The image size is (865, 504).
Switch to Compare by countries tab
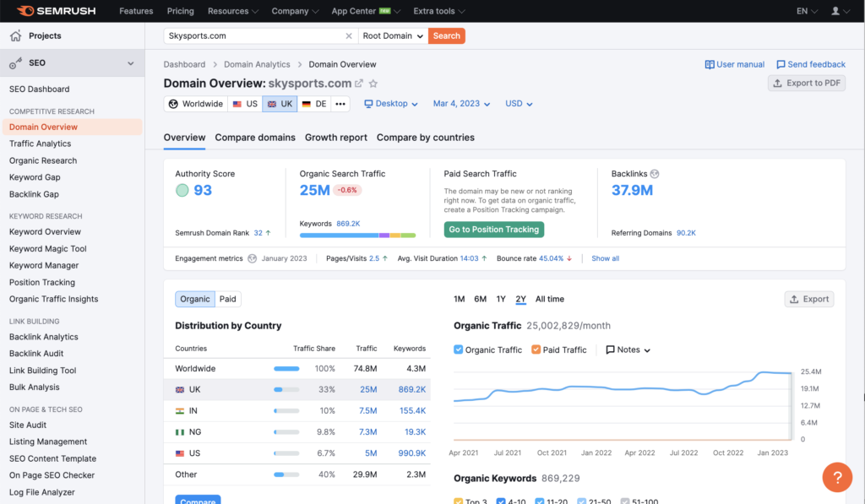[x=426, y=138]
